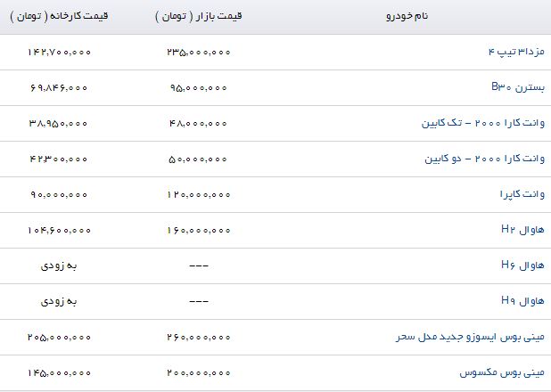Image resolution: width=551 pixels, height=392 pixels.
Task: Select market price ۹۵,۰۰۰,۰۰۰ cell
Action: (x=199, y=88)
